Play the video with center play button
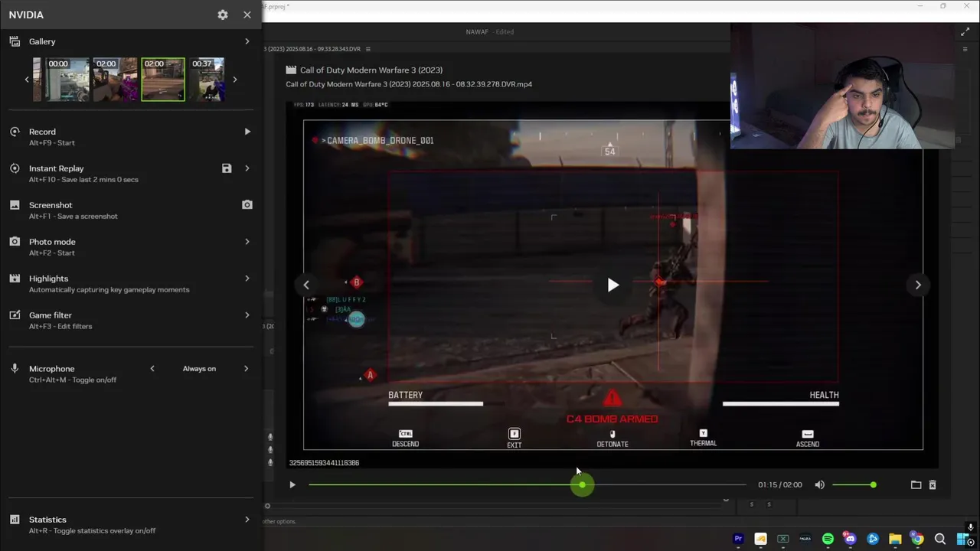The width and height of the screenshot is (980, 551). [612, 285]
